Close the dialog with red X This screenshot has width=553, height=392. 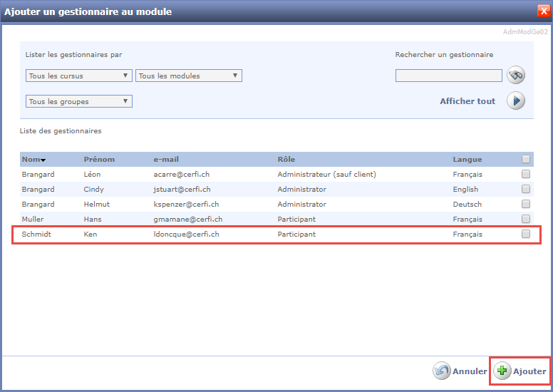[x=543, y=11]
